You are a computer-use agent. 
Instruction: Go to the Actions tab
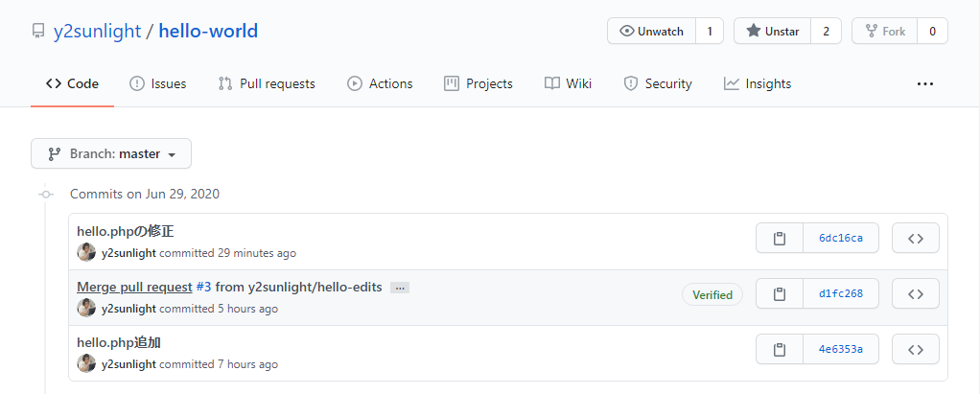point(380,84)
